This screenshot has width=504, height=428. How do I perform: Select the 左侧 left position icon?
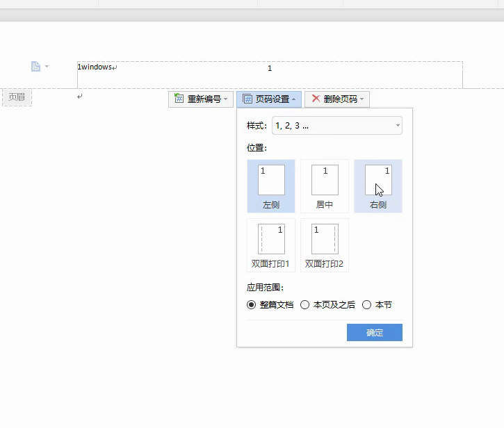tap(271, 180)
